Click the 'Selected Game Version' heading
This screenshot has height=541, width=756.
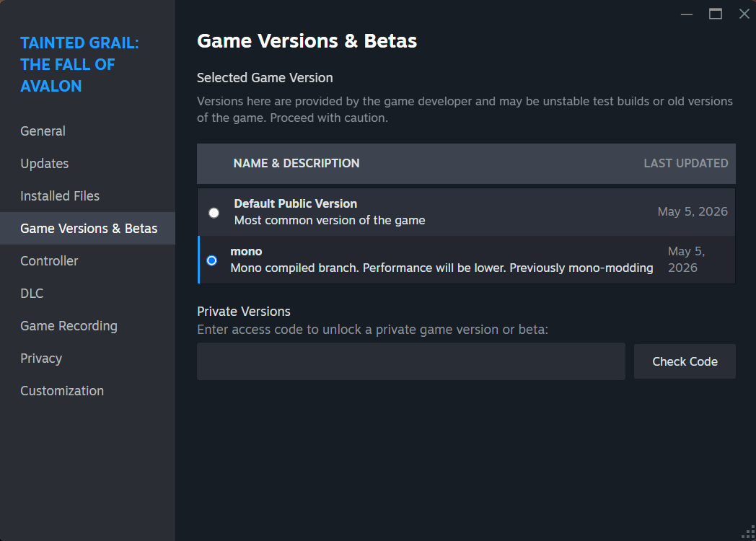coord(265,78)
